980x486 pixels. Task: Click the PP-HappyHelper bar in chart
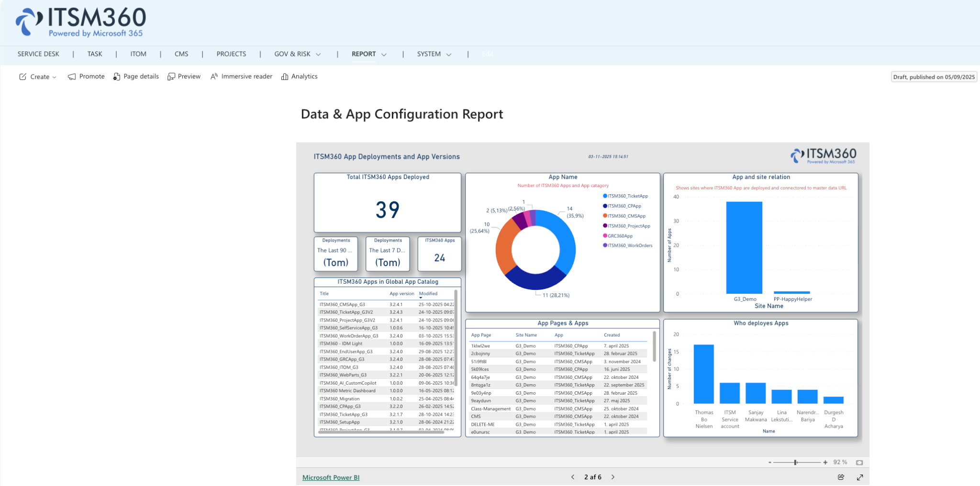tap(791, 292)
